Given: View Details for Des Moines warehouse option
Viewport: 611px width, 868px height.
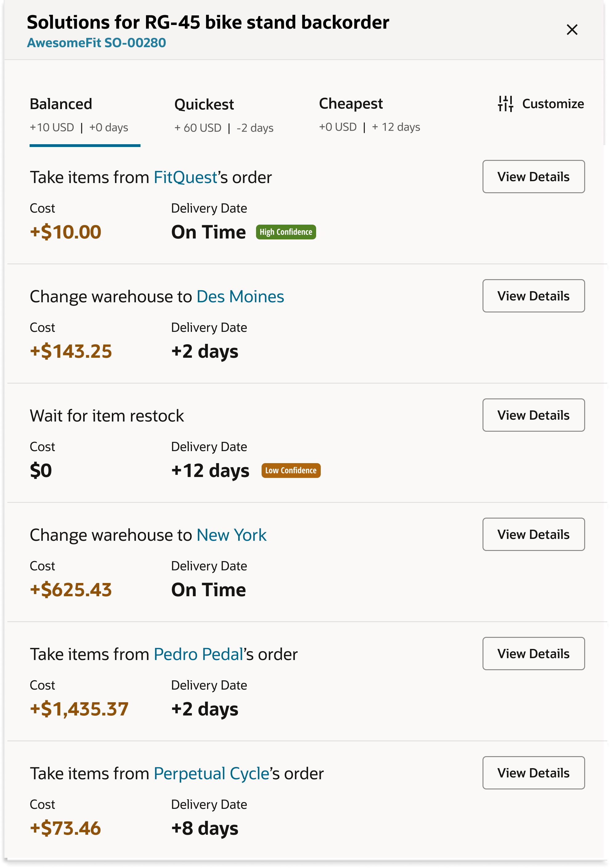Looking at the screenshot, I should [x=533, y=296].
